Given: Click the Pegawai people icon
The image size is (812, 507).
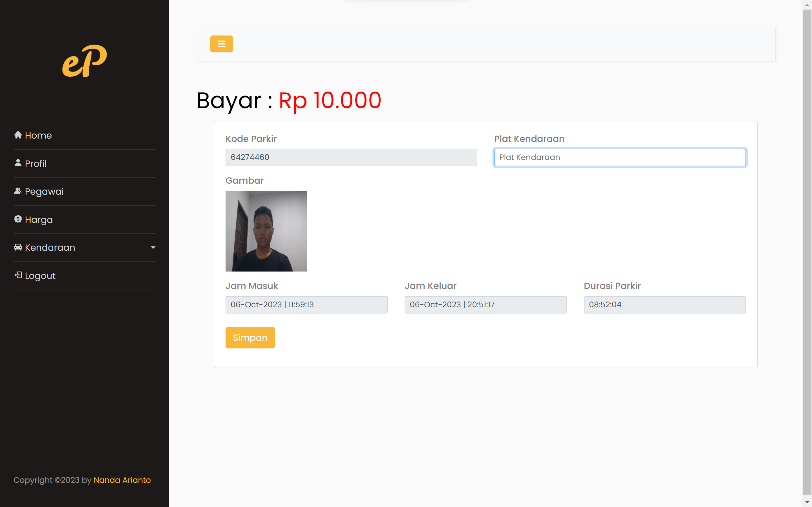Looking at the screenshot, I should (x=18, y=191).
